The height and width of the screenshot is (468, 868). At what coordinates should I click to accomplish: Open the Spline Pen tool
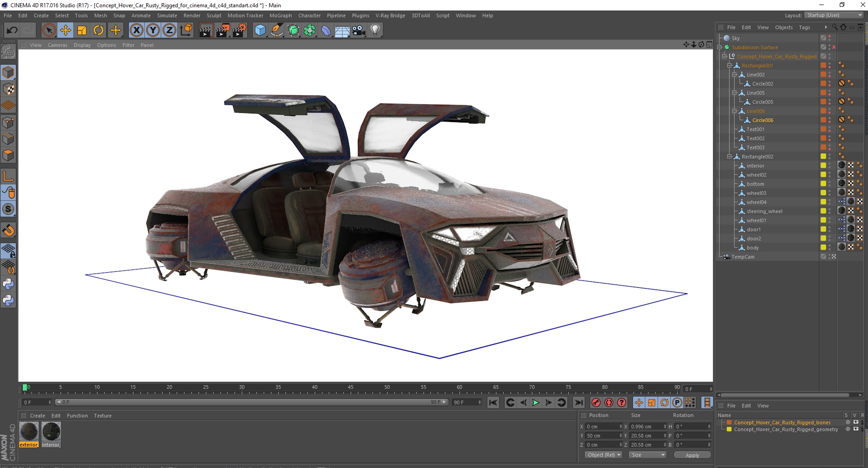(276, 31)
